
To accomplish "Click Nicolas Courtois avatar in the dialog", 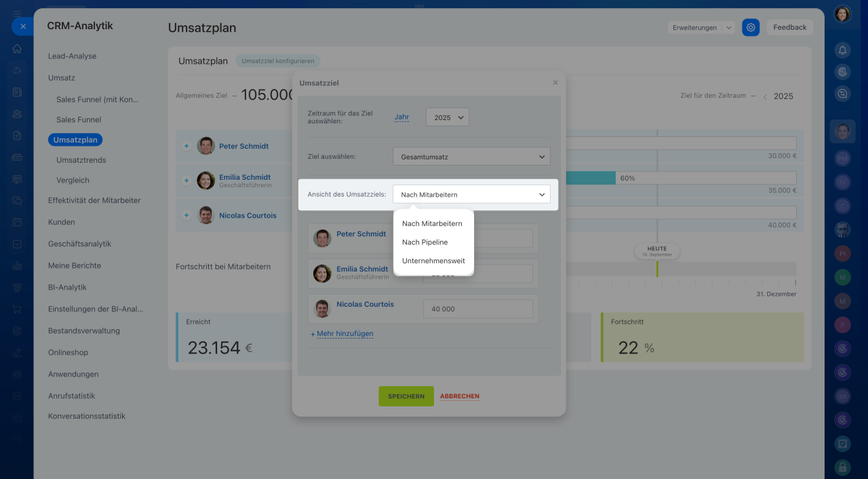I will coord(322,309).
